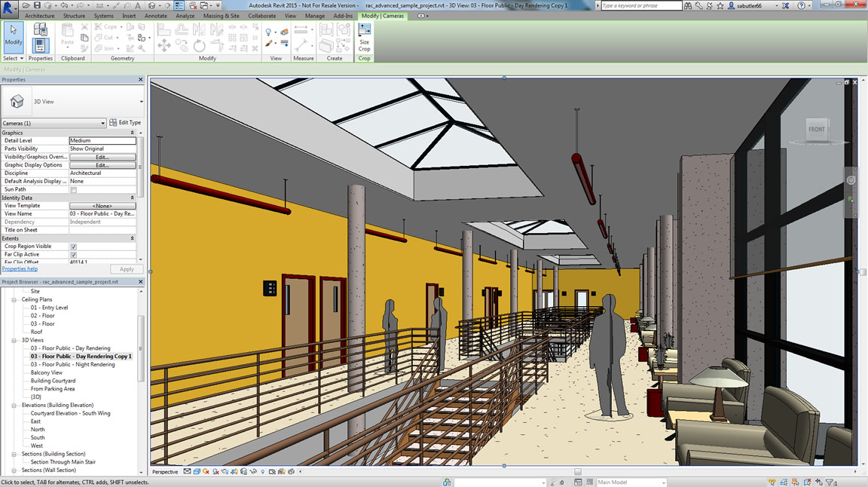Click Edit button for Graphic Display Options
Image resolution: width=868 pixels, height=487 pixels.
(102, 165)
